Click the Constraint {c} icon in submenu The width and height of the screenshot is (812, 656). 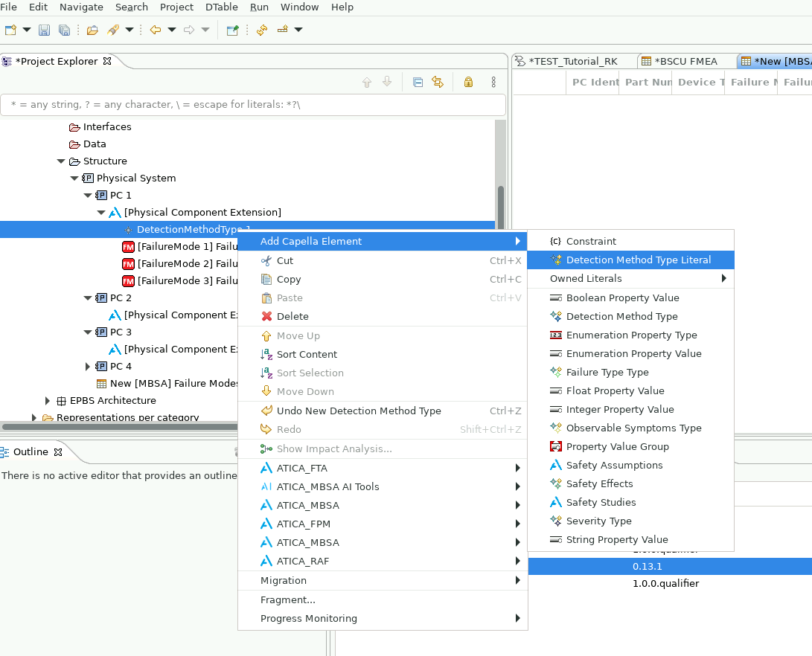(x=556, y=241)
